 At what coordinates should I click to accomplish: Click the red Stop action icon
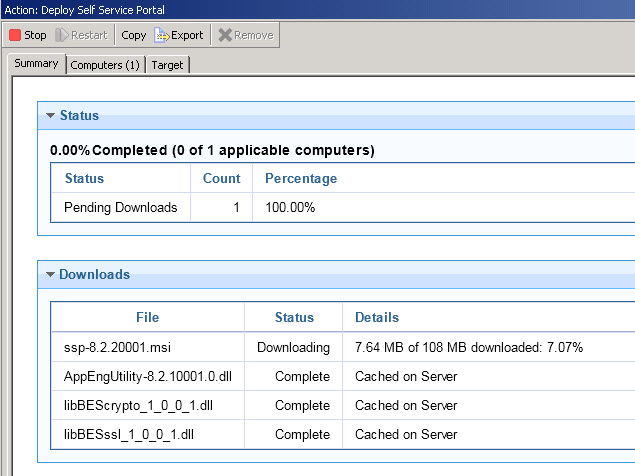15,35
